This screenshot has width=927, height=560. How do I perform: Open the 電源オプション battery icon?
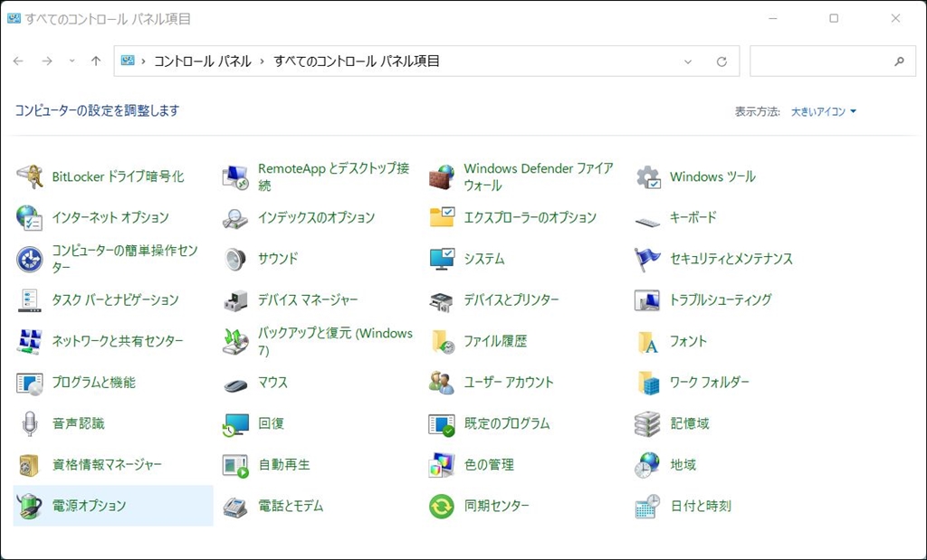click(x=29, y=507)
